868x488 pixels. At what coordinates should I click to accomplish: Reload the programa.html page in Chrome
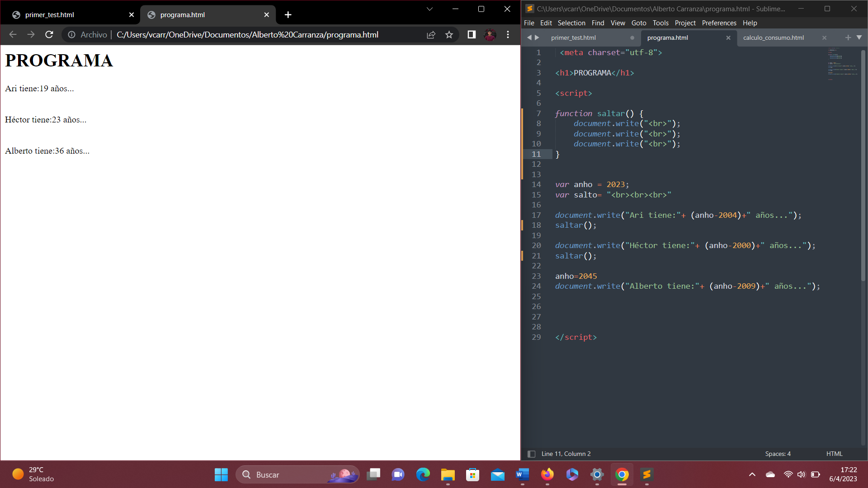tap(49, 35)
